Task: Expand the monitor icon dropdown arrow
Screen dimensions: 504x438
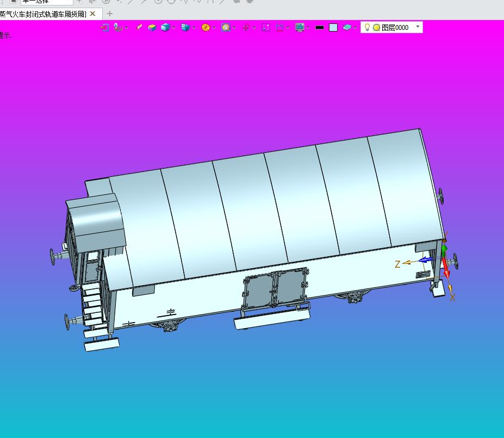Action: 308,28
